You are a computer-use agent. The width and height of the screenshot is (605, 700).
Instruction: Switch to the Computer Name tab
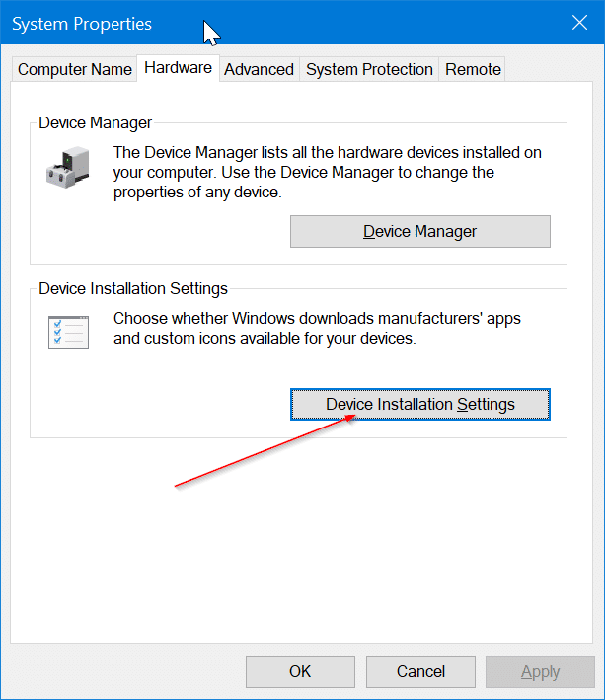74,70
